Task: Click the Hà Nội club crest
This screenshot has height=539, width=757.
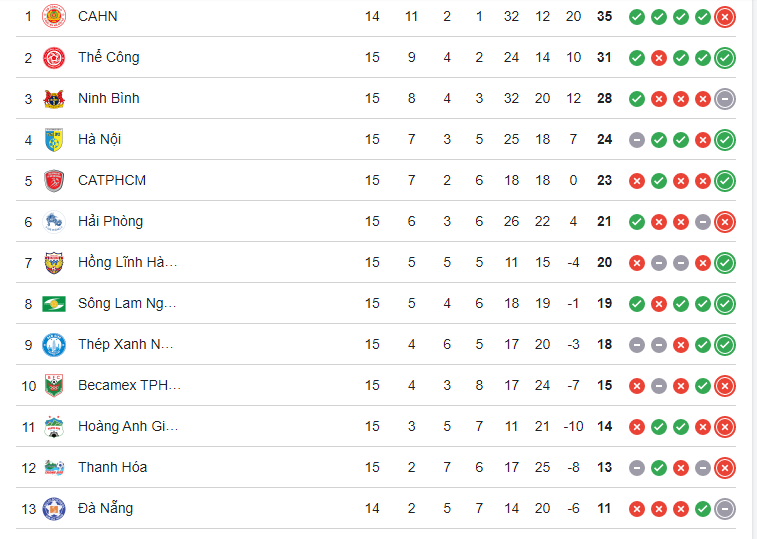Action: pyautogui.click(x=54, y=140)
